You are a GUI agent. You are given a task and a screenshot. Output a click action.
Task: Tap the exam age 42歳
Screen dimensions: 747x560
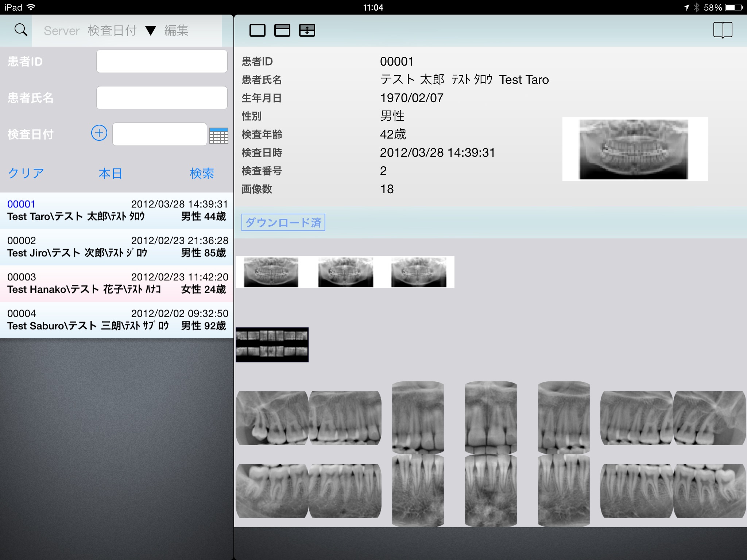click(393, 134)
